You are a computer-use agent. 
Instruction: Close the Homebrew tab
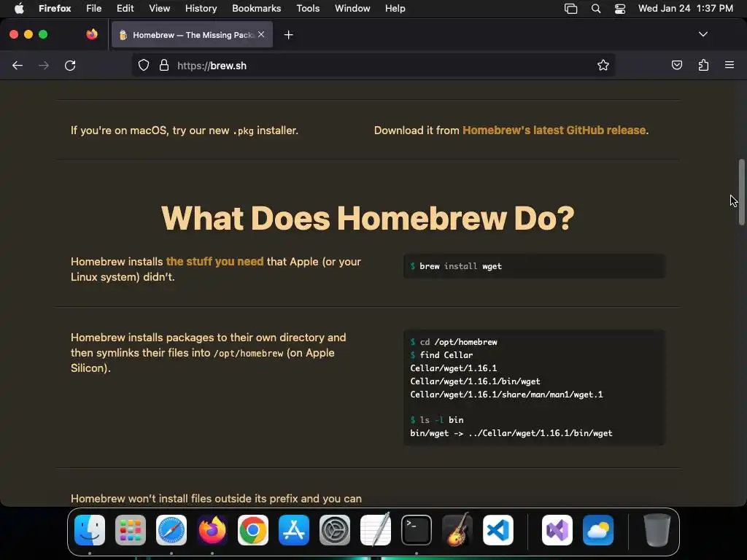click(261, 34)
